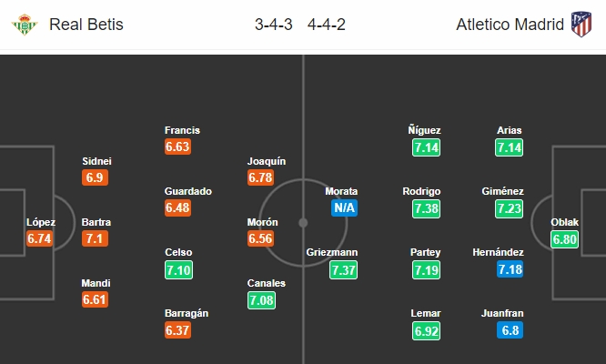
Task: Click Juanfran's blue 6.8 rating badge
Action: [510, 331]
